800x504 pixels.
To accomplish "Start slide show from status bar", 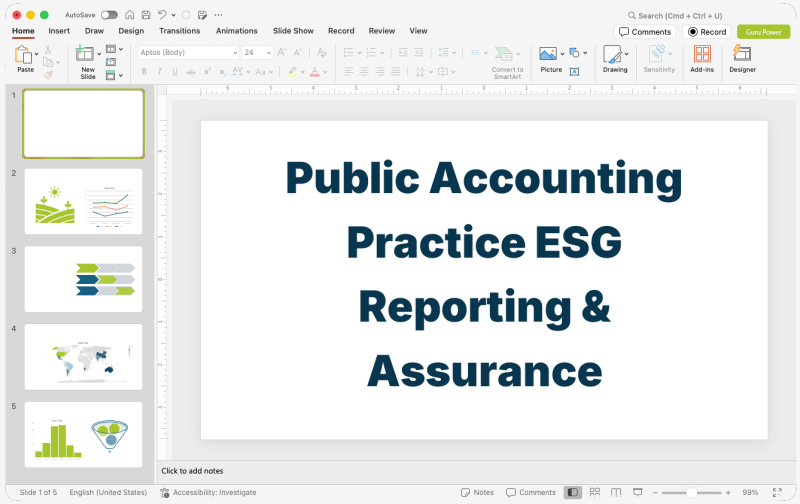I will (x=638, y=492).
